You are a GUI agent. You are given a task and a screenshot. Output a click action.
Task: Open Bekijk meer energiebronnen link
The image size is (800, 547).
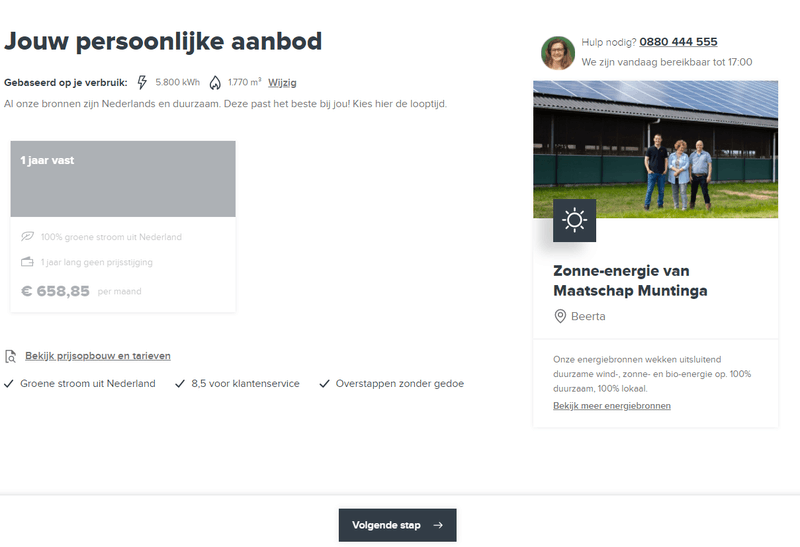[x=612, y=405]
